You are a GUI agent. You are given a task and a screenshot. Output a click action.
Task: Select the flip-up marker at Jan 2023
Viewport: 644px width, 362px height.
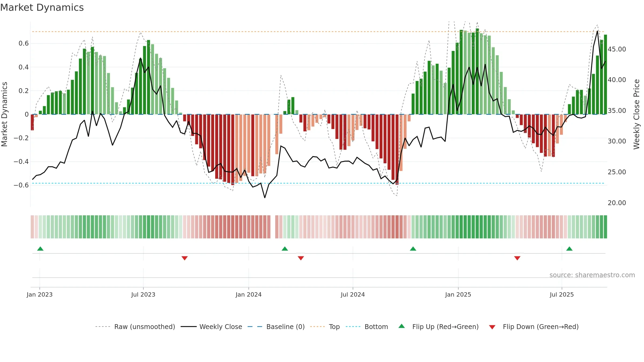[x=40, y=249]
